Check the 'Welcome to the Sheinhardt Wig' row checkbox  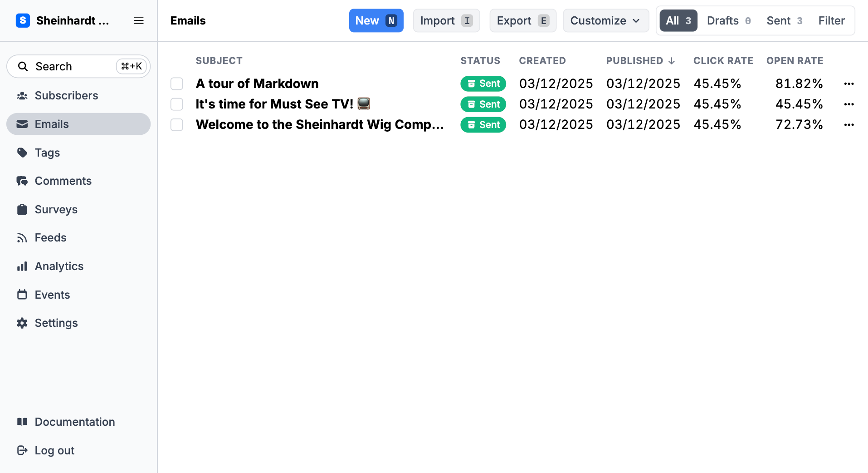(176, 124)
